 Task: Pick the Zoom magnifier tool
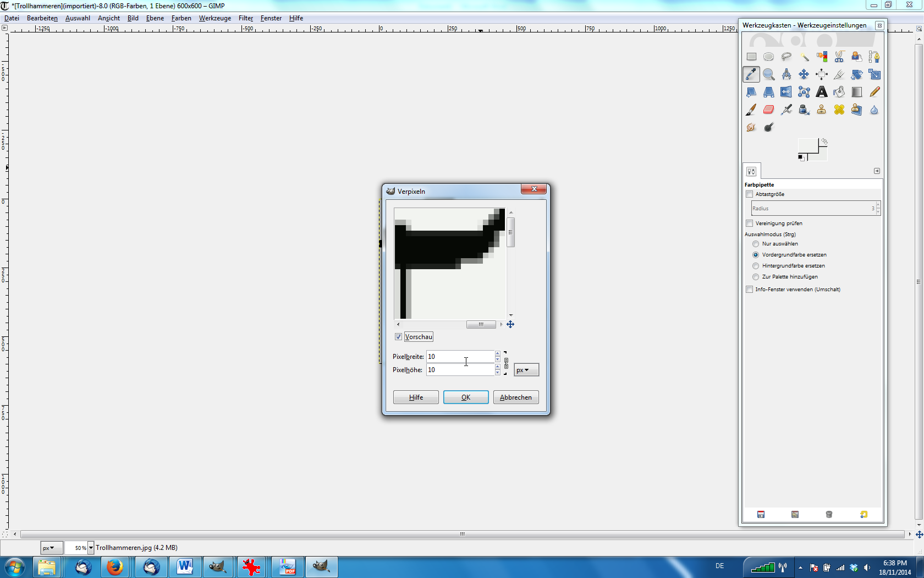tap(768, 74)
